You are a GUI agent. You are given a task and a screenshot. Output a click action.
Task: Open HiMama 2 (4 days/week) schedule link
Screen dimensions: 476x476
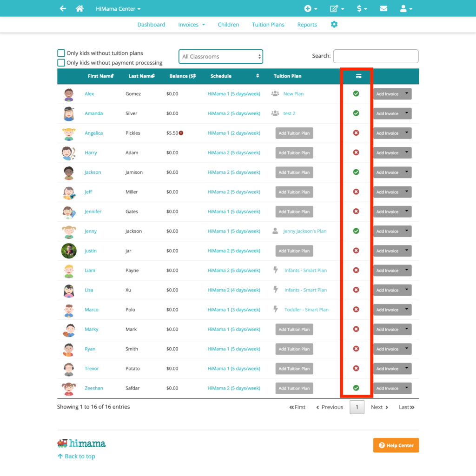[x=234, y=290]
